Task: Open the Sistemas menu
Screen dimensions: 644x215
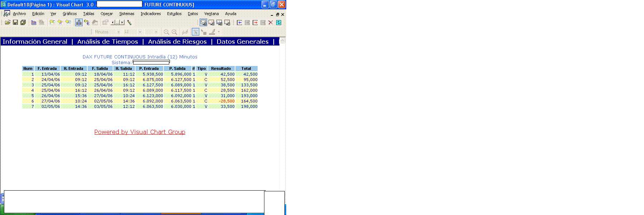Action: 127,14
